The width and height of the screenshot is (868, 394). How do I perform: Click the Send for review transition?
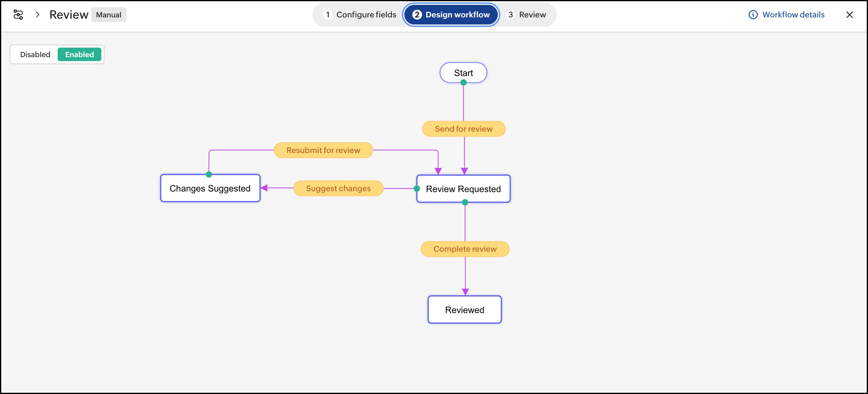464,129
